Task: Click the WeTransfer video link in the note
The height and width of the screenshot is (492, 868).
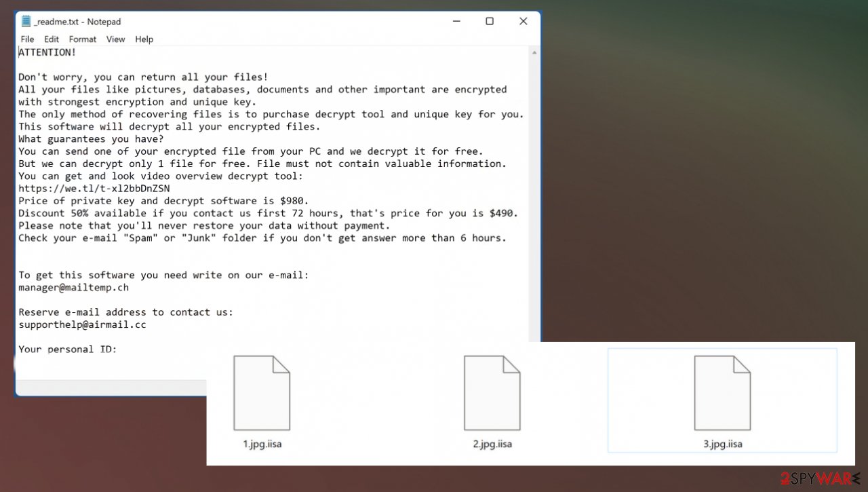Action: (x=94, y=188)
